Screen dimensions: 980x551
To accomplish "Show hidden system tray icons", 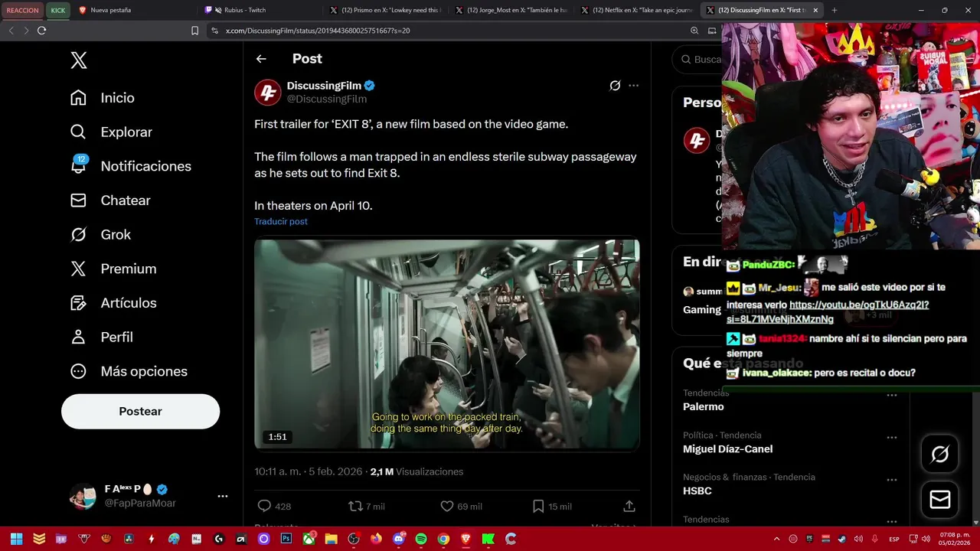I will [776, 539].
